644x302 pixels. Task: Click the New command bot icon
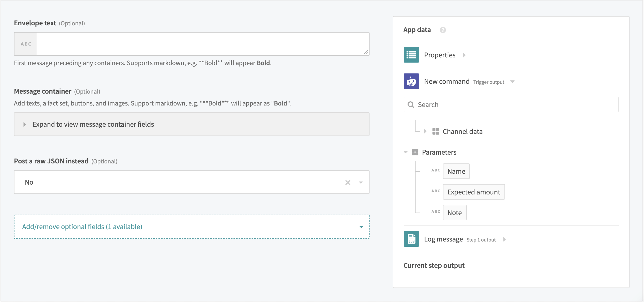click(x=411, y=81)
